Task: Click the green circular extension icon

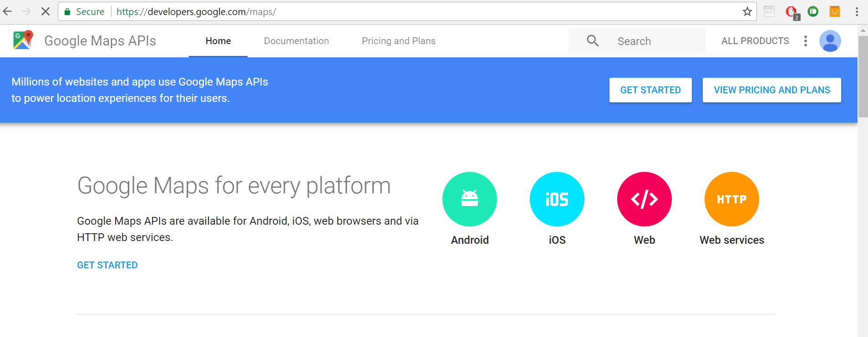Action: (813, 11)
